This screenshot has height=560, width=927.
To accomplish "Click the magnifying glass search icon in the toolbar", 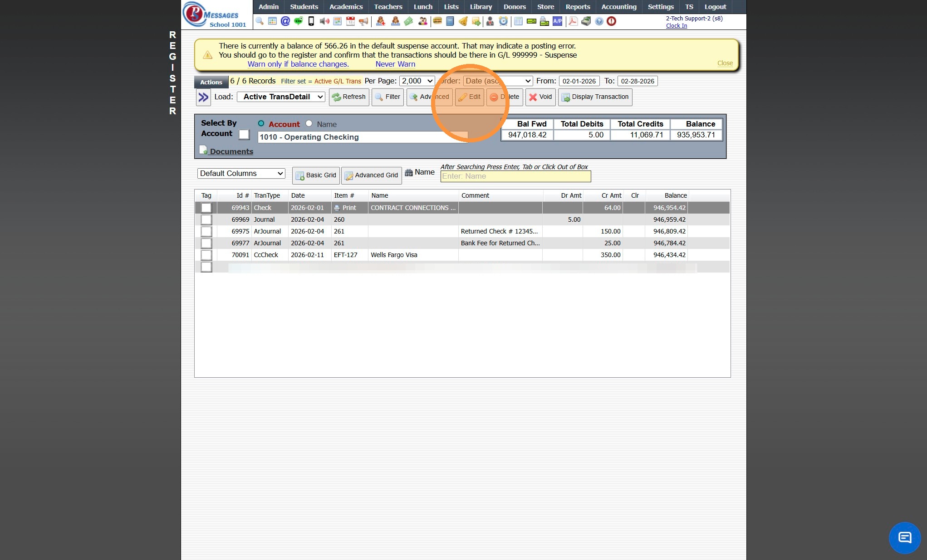I will point(260,21).
